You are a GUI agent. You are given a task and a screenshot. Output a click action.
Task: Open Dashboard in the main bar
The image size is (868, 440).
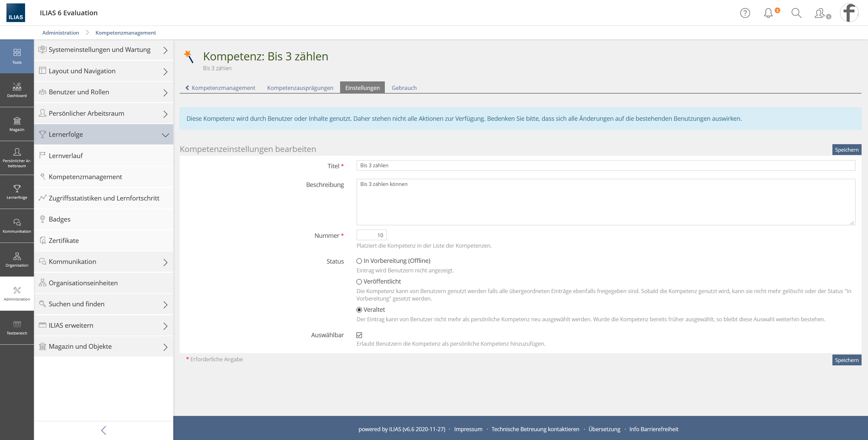tap(17, 90)
